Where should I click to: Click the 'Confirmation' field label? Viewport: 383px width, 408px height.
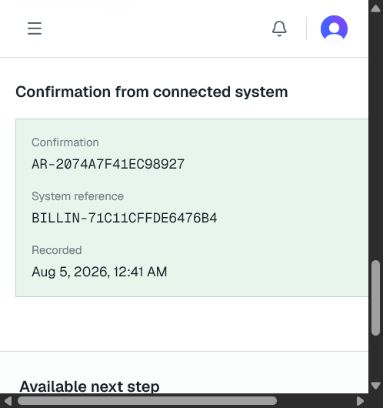pos(65,142)
